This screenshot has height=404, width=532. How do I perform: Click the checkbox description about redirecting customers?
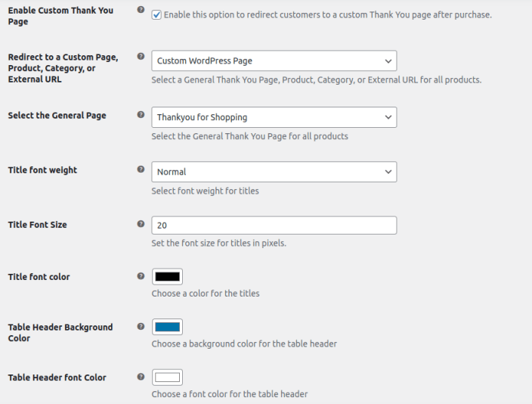coord(327,15)
